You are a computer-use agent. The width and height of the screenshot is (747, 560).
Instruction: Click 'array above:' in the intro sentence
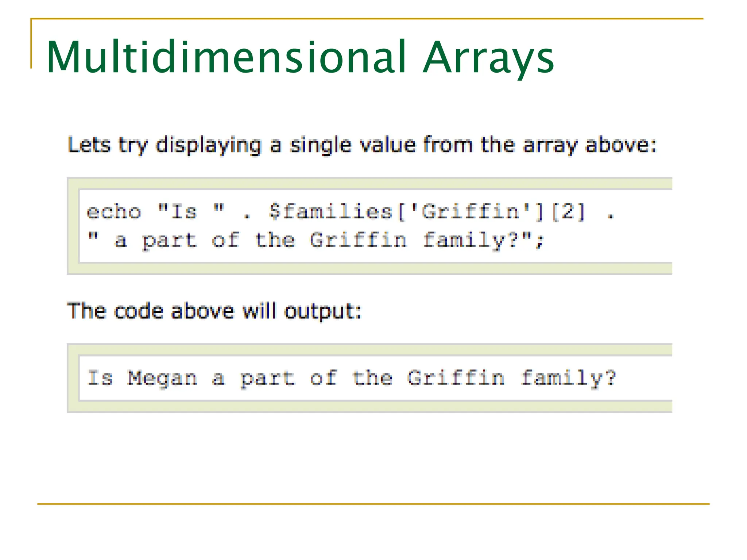pyautogui.click(x=590, y=145)
